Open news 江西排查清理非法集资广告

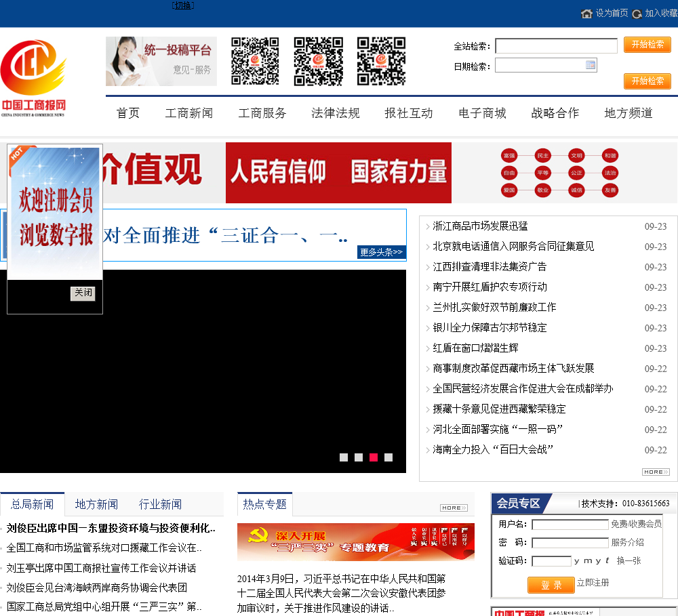[x=490, y=267]
